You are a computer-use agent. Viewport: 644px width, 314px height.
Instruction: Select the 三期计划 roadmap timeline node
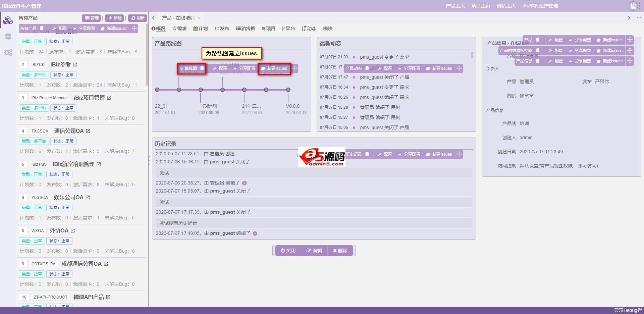201,90
